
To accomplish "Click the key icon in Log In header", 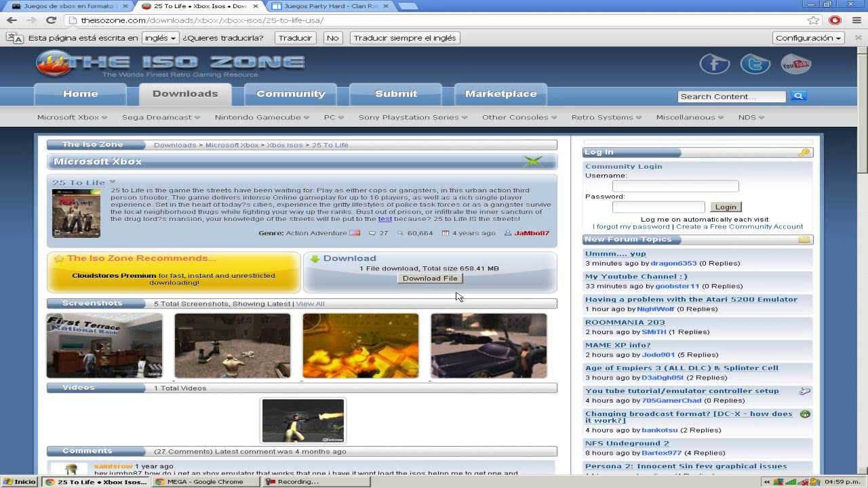I will click(x=804, y=152).
